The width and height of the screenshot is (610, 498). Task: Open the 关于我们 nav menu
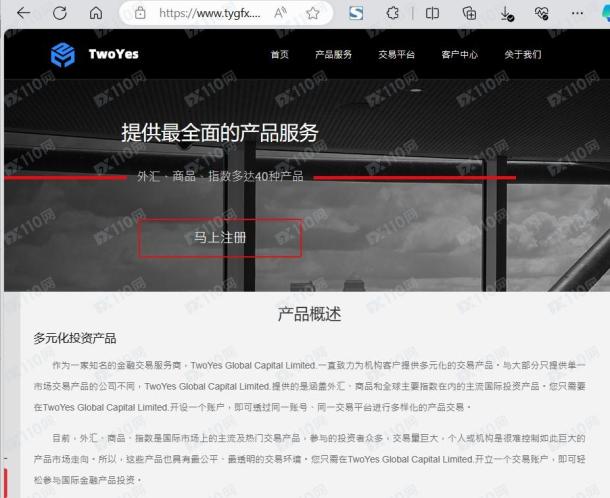(x=522, y=54)
